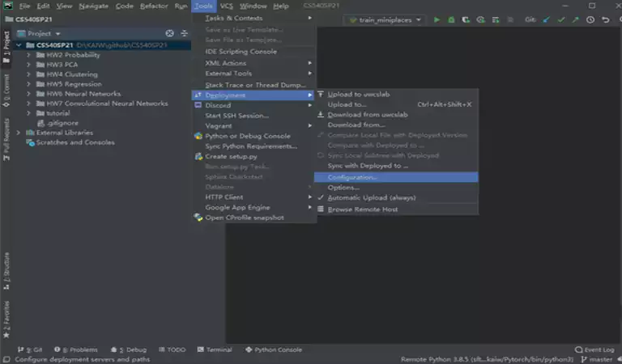Click the Git rollback undo icon
The image size is (622, 364).
tap(605, 19)
